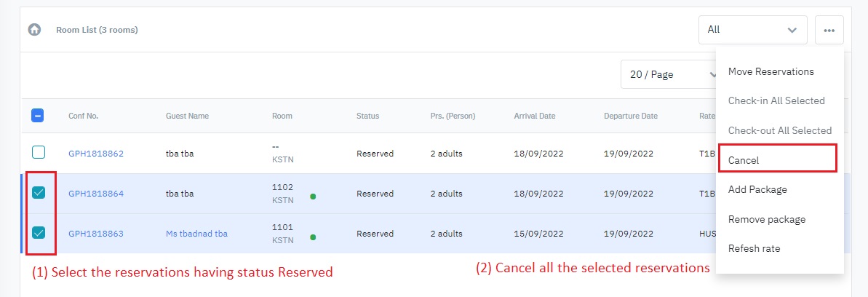
Task: Click the Arrival Date column header
Action: (x=535, y=116)
